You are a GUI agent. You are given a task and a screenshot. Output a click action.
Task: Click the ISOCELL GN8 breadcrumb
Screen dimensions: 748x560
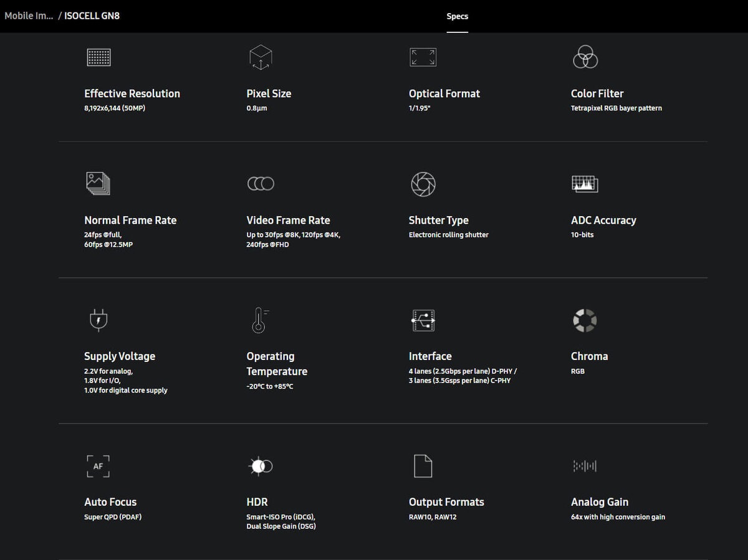click(x=92, y=16)
